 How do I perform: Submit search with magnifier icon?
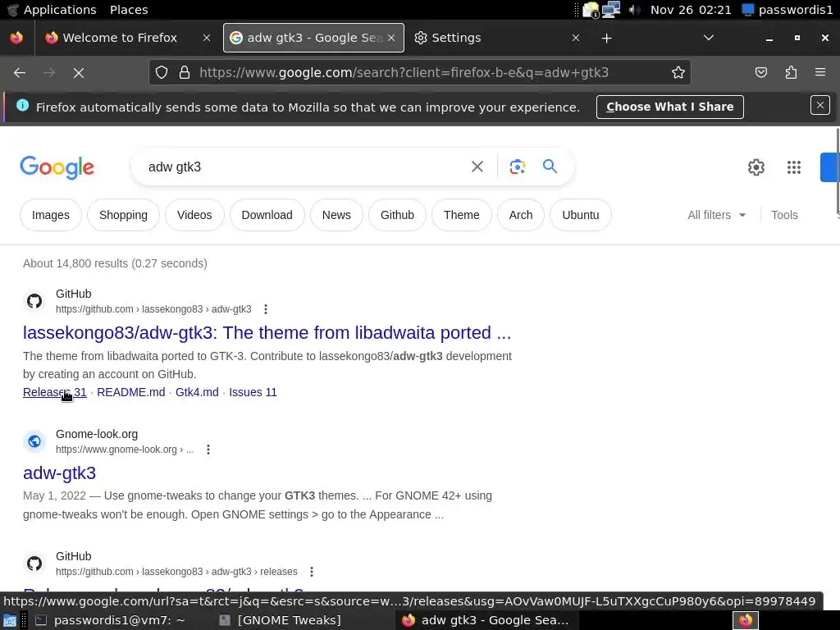(x=550, y=167)
